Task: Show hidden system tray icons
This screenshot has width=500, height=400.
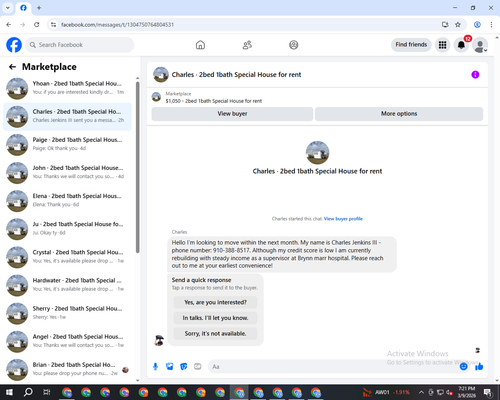Action: tap(421, 392)
